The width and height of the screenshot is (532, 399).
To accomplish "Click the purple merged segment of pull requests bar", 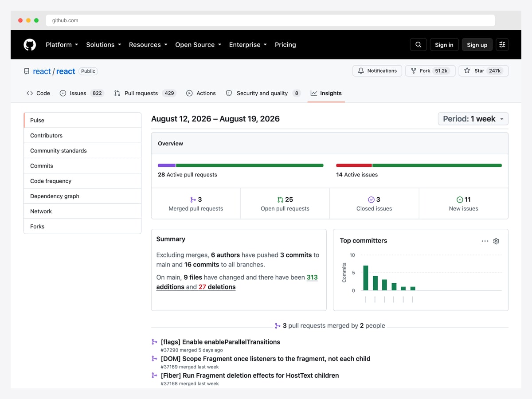I will click(167, 165).
